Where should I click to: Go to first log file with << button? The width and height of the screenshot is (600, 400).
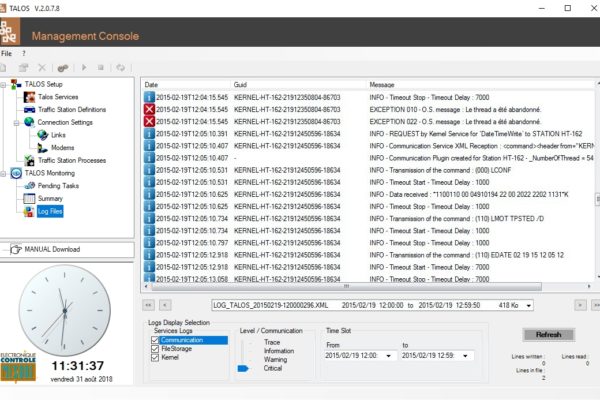148,305
